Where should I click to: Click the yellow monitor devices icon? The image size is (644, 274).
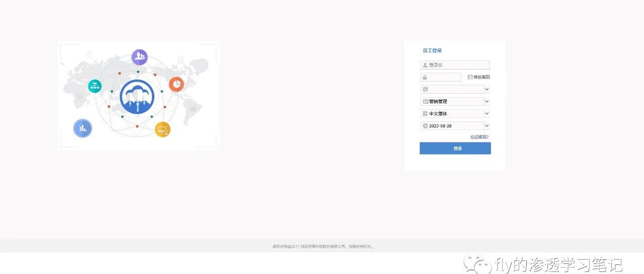[163, 129]
